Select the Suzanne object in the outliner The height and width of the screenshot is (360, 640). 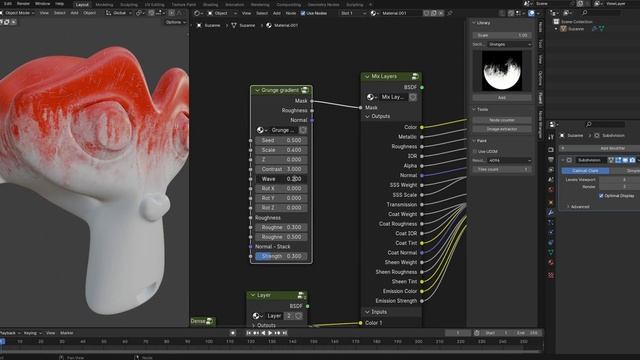point(576,29)
